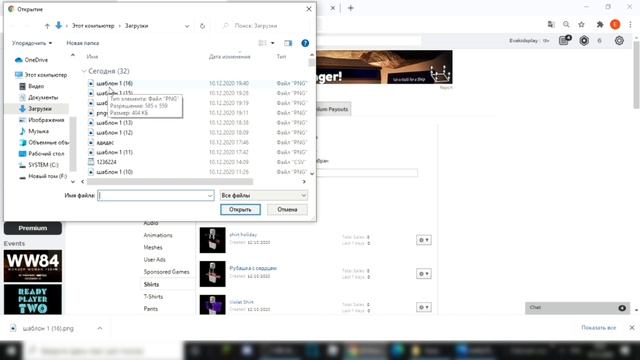Select file шаблон 1 (13)
640x360 pixels.
[x=114, y=122]
